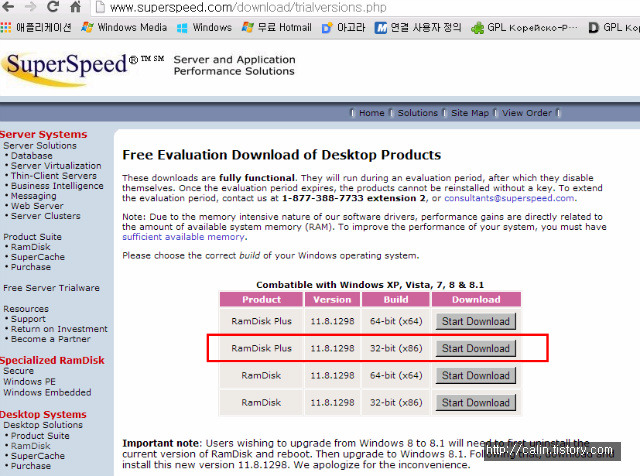This screenshot has height=476, width=640.
Task: Select the 64-bit (x64) cell of RamDisk Plus
Action: click(x=396, y=321)
